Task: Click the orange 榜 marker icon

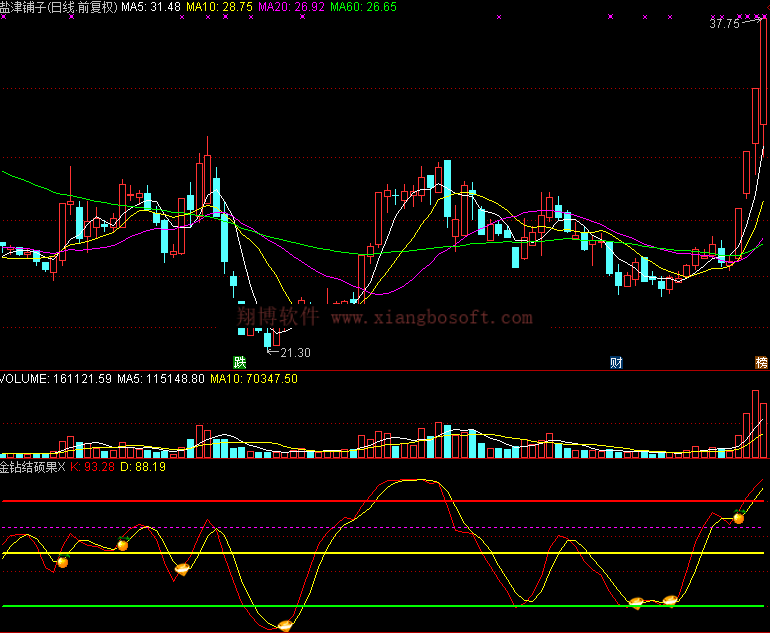Action: [x=762, y=363]
